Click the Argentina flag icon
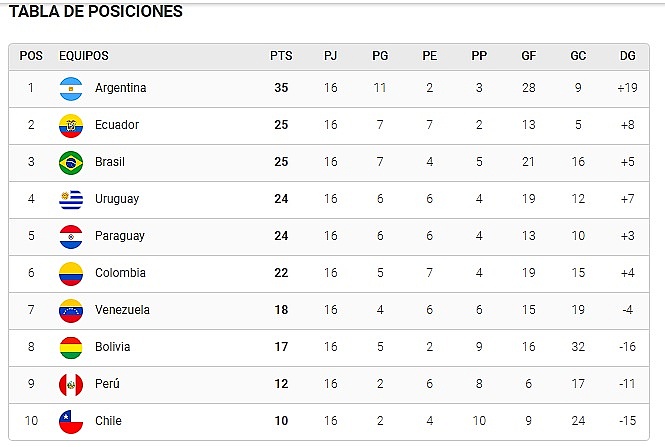665x447 pixels. click(x=71, y=89)
